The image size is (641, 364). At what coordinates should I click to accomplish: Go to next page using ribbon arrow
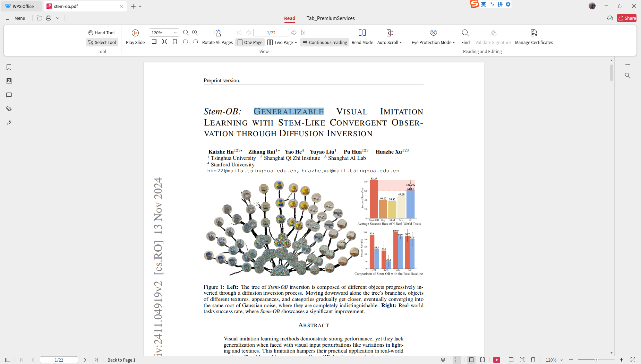[x=294, y=33]
